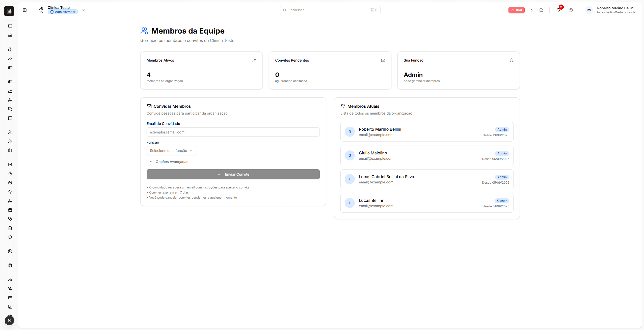Click the Administrador badge under Clínica Teste
The height and width of the screenshot is (330, 644).
[62, 12]
